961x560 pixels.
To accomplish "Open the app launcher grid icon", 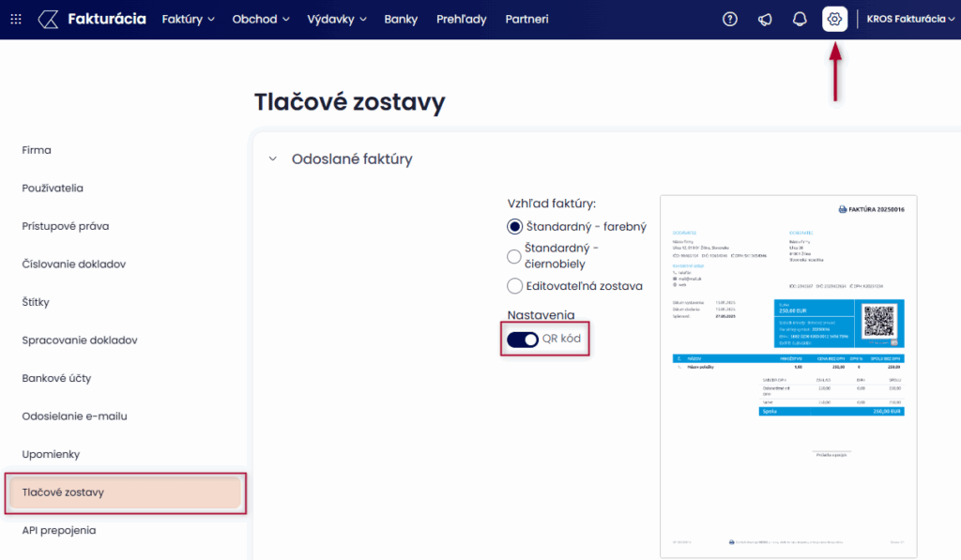I will 15,19.
